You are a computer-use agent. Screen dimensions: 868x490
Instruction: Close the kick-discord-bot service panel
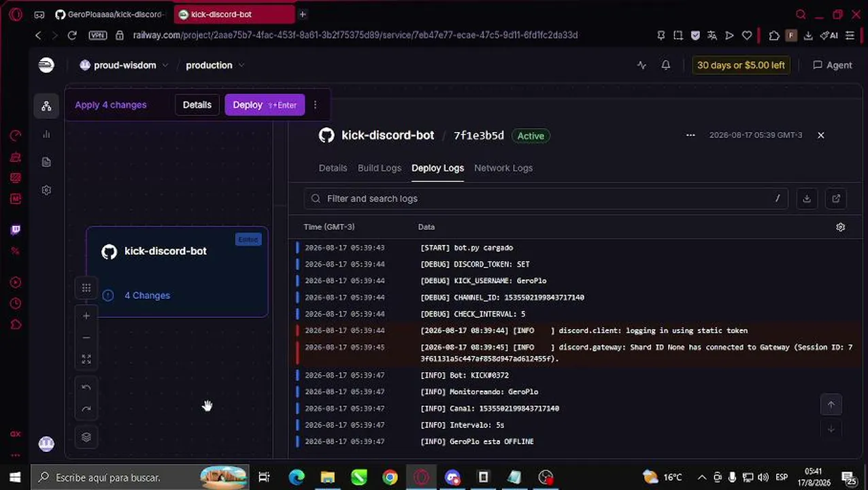coord(820,135)
